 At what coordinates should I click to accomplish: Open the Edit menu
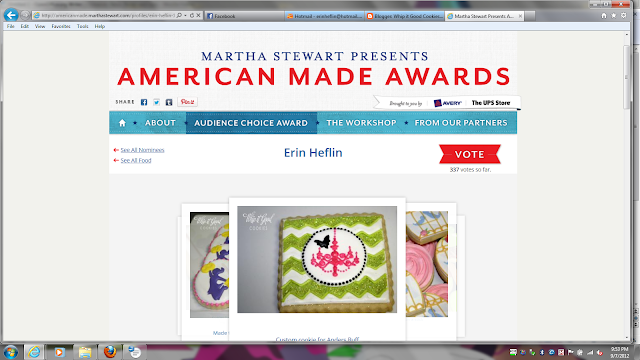coord(25,26)
